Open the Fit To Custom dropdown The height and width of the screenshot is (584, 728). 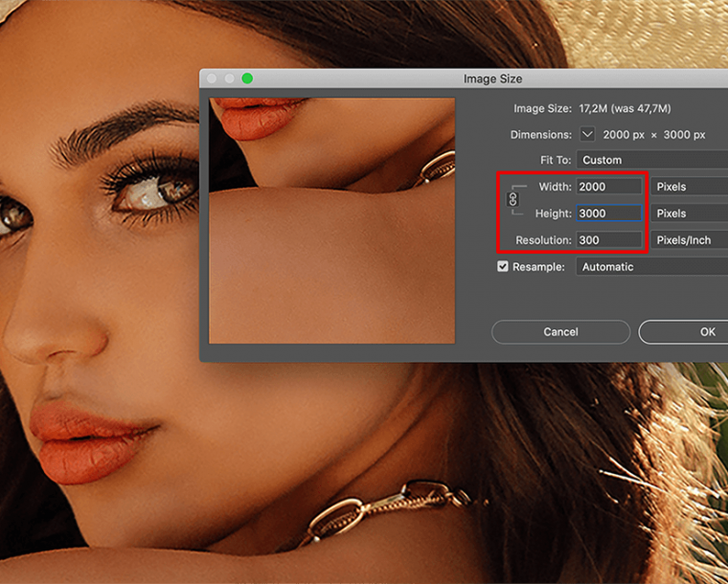click(652, 160)
